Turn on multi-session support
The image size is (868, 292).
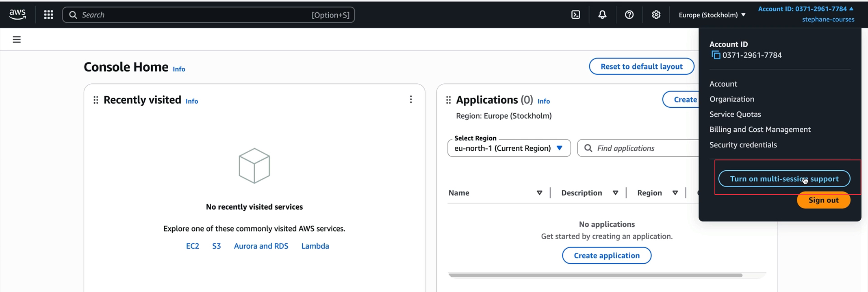[784, 179]
